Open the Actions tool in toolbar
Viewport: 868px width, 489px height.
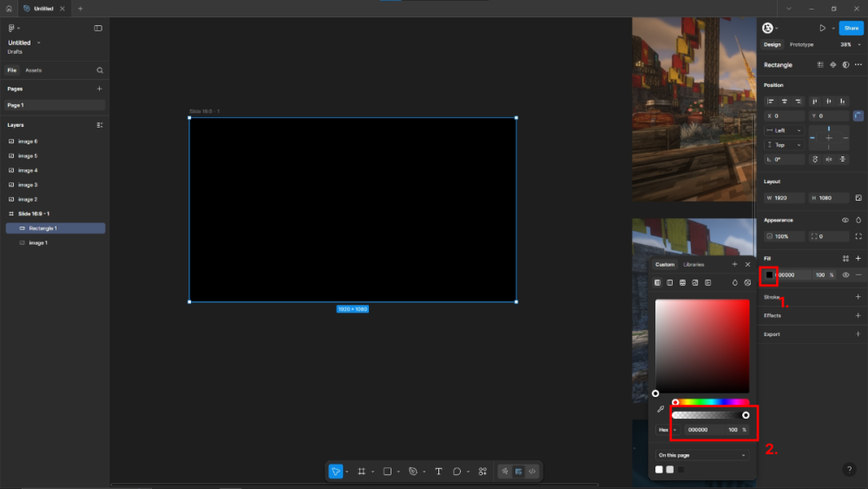pos(483,471)
